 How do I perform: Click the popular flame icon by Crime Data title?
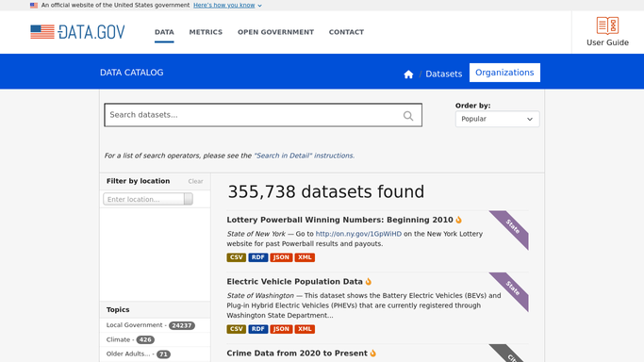[373, 354]
